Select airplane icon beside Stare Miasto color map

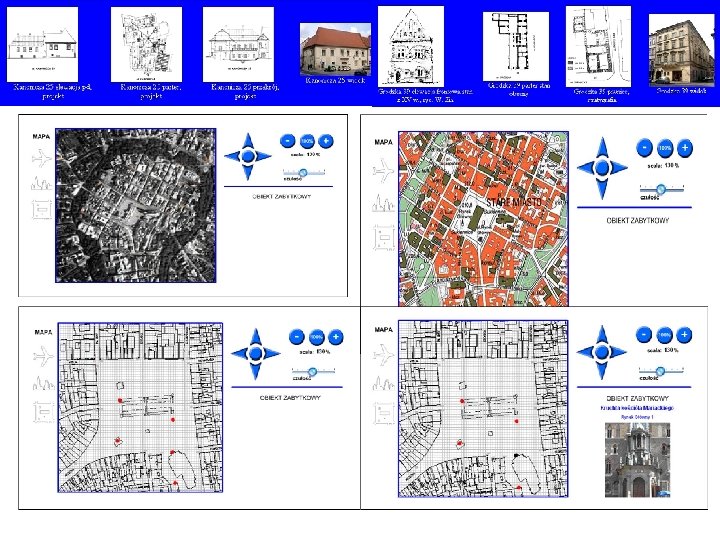[383, 170]
